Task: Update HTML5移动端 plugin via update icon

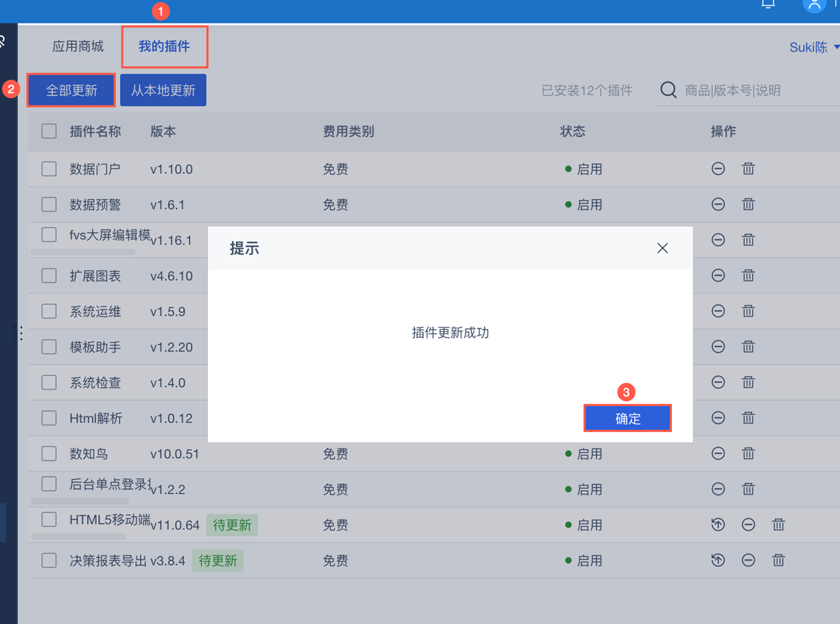Action: 718,524
